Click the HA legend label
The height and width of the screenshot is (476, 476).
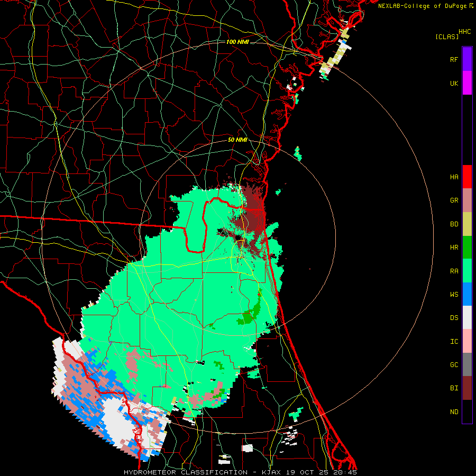pyautogui.click(x=454, y=177)
